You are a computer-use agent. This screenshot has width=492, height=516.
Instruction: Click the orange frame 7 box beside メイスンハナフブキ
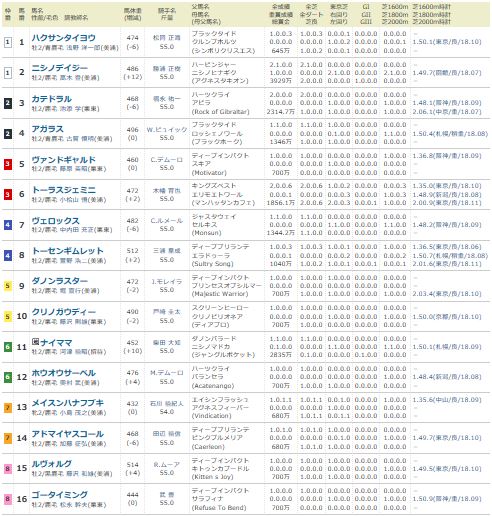8,408
